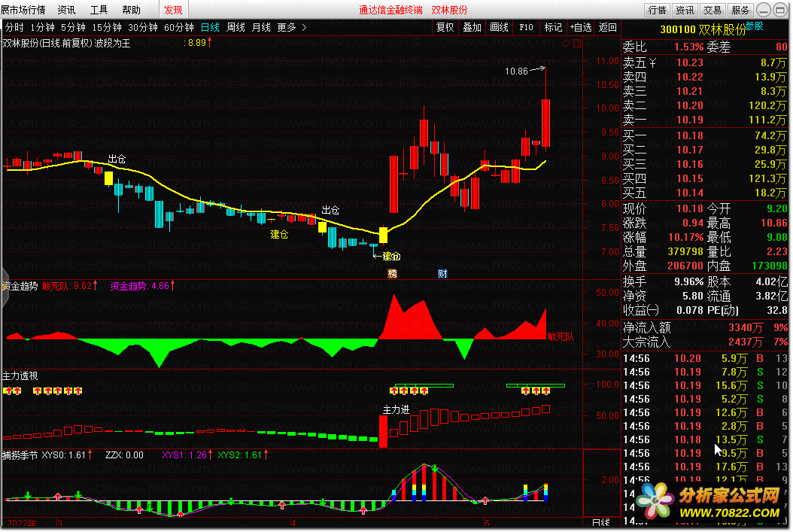Switch to the 发现 tab
The width and height of the screenshot is (793, 532).
174,10
